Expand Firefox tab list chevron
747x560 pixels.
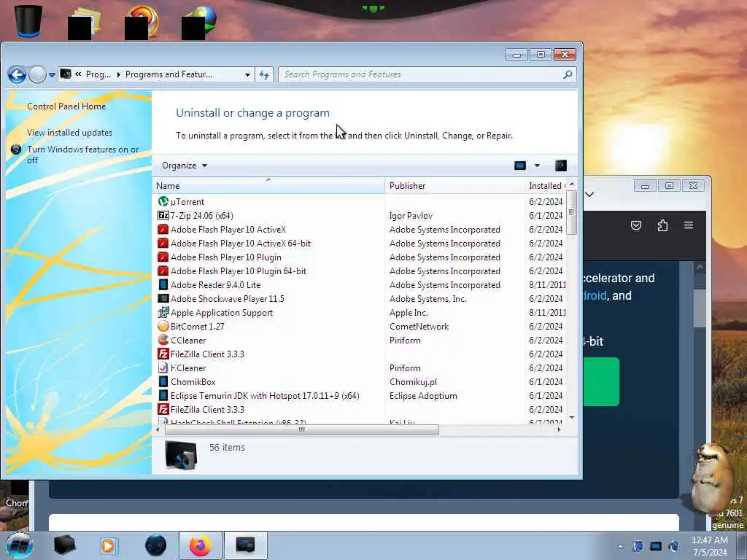point(589,194)
